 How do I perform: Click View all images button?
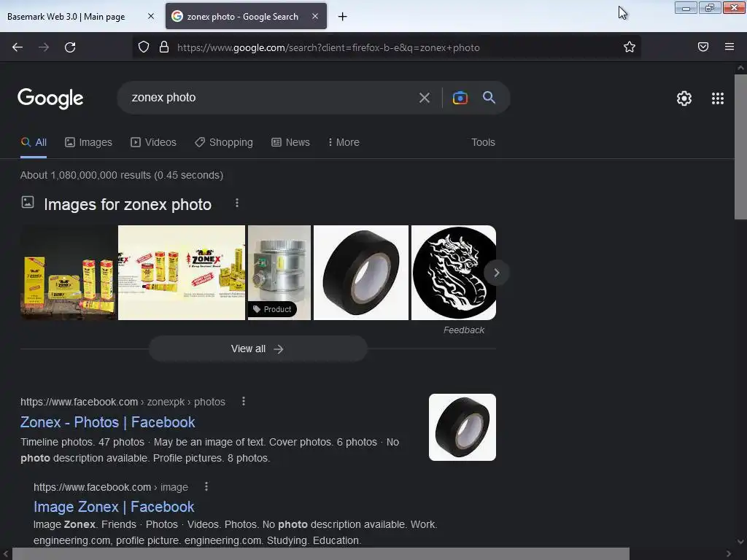(x=258, y=349)
